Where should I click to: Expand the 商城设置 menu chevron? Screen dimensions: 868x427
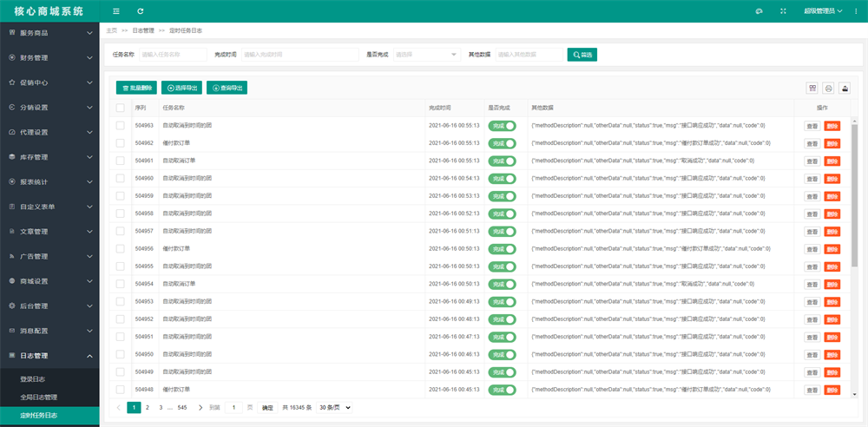[89, 281]
